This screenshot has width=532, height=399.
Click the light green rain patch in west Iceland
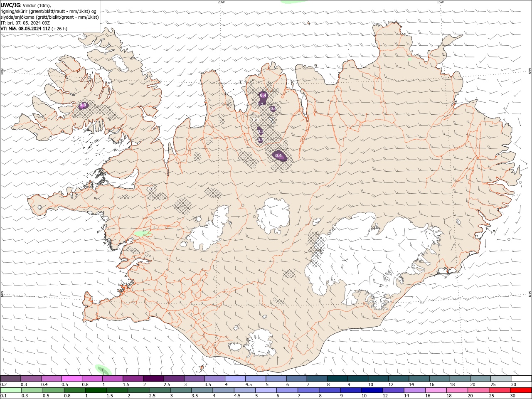click(x=142, y=234)
